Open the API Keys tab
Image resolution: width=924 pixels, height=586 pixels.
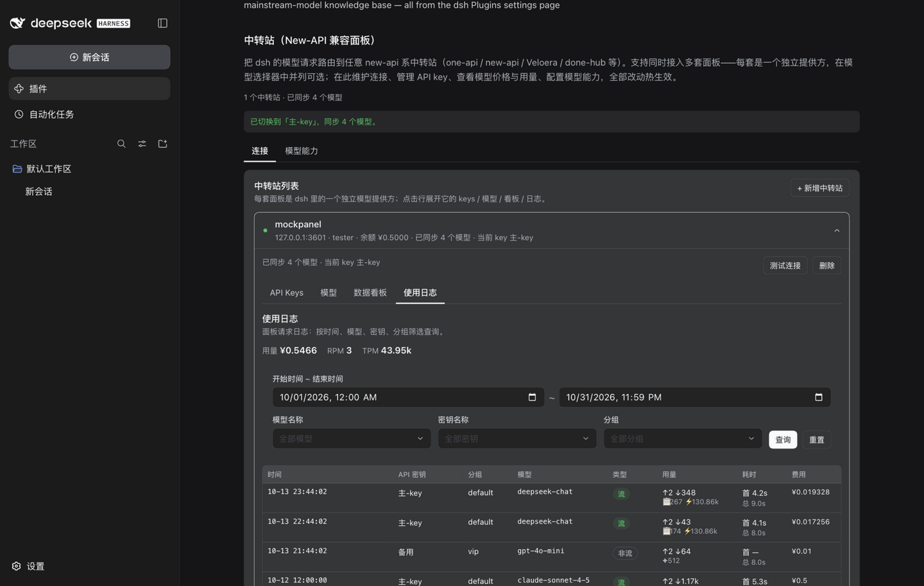tap(286, 293)
